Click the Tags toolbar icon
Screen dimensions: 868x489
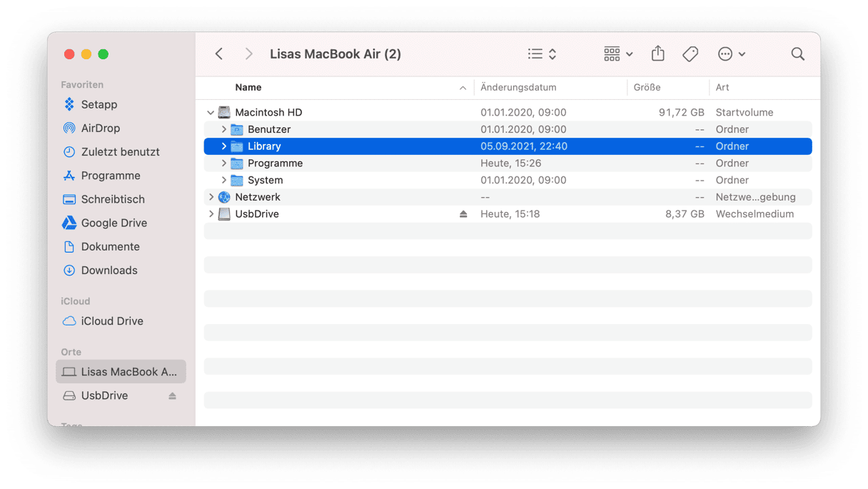point(690,54)
